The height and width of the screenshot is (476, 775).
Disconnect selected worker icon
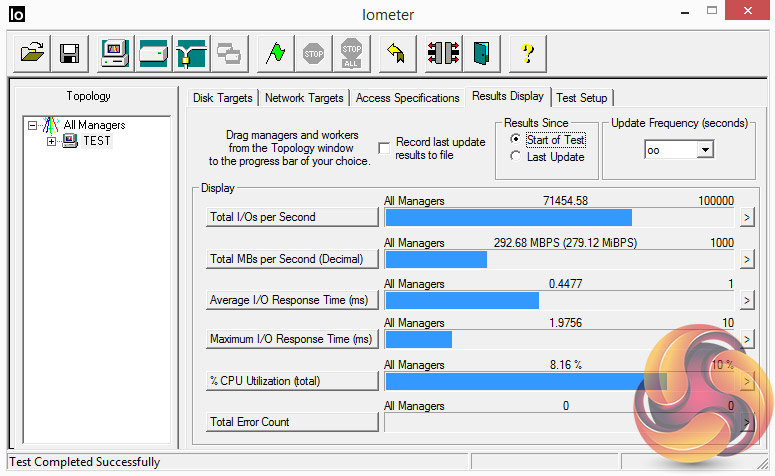coord(443,53)
